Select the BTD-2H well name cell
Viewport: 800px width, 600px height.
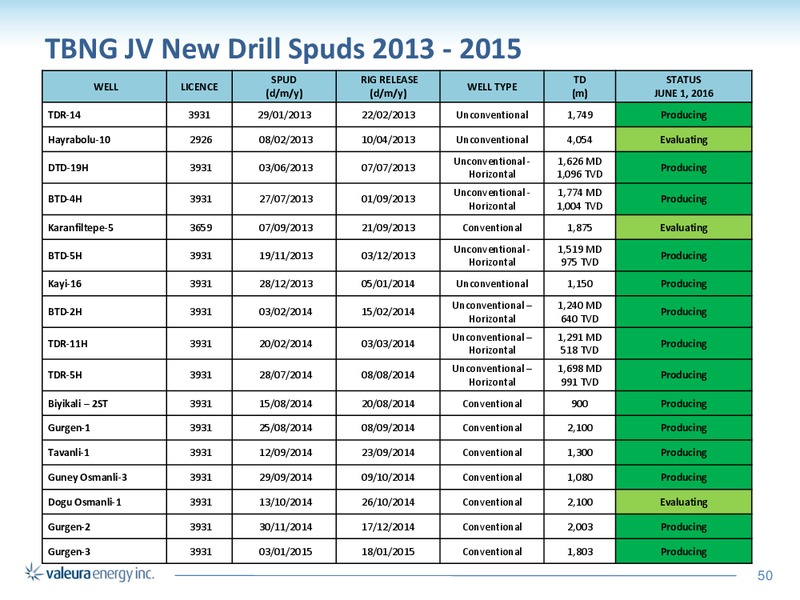tap(105, 312)
